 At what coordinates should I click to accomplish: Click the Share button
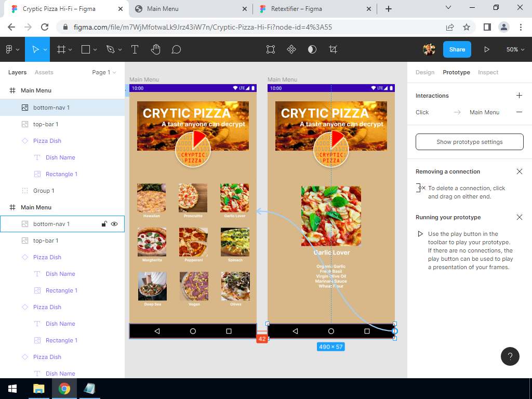pyautogui.click(x=457, y=49)
